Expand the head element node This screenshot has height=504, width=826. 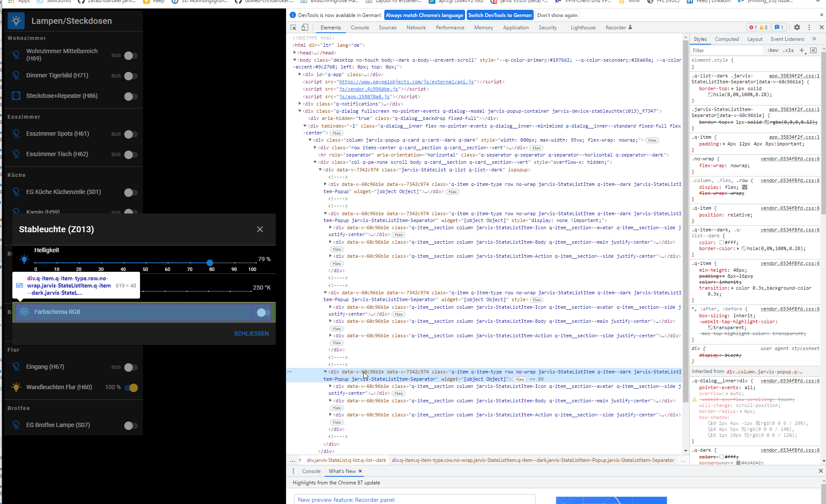pos(294,53)
